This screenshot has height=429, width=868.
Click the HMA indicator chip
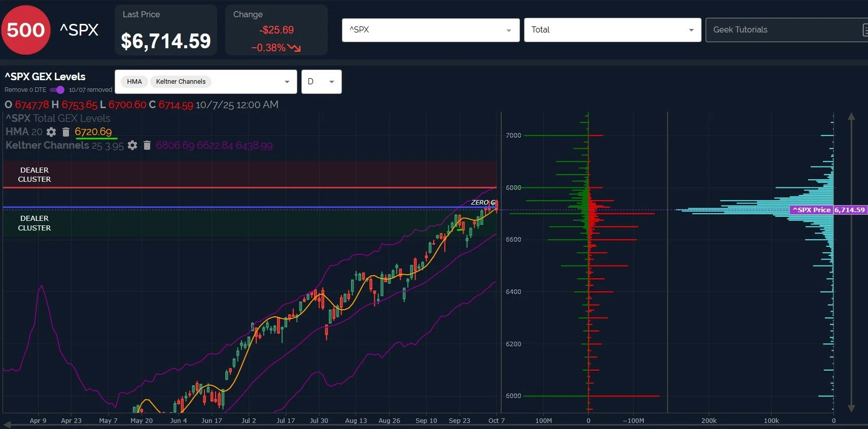[134, 82]
